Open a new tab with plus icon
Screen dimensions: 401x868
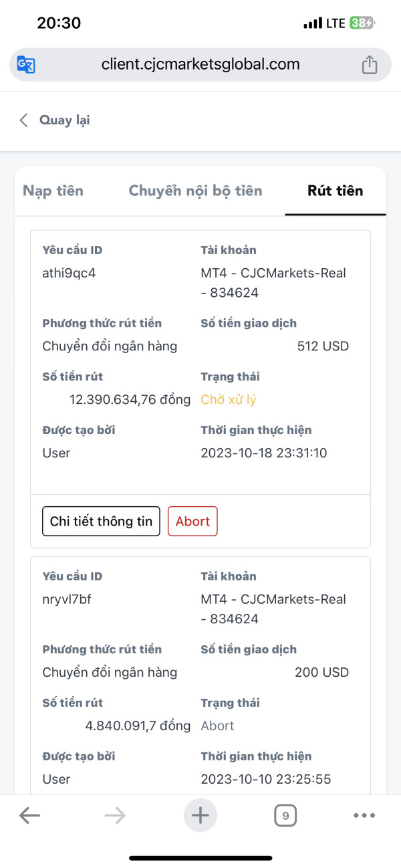[x=200, y=815]
